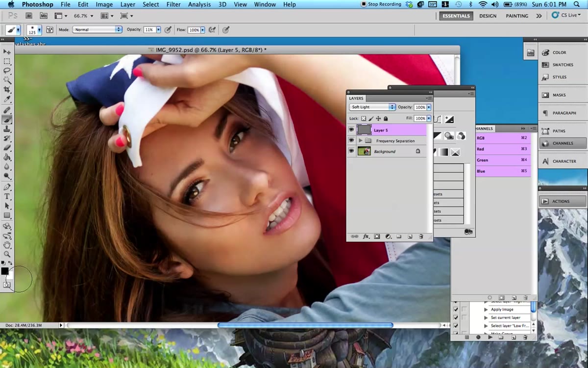This screenshot has width=588, height=368.
Task: Select the Hand tool
Action: coord(7,245)
